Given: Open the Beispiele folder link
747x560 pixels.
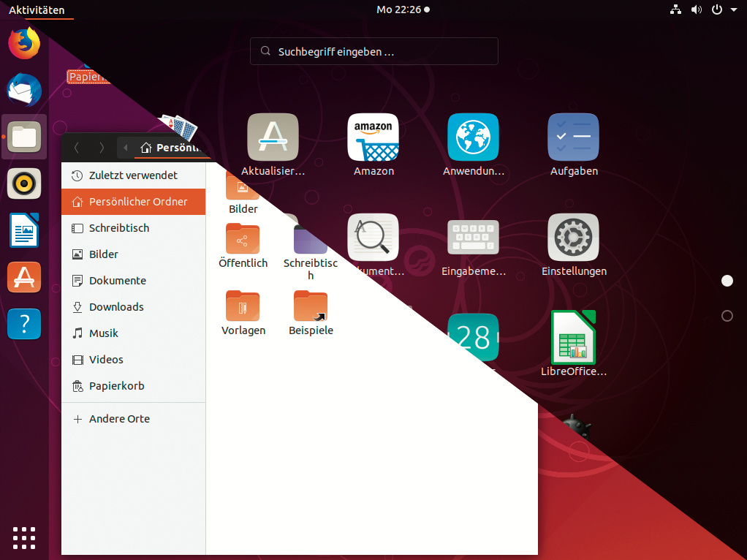Looking at the screenshot, I should tap(311, 306).
